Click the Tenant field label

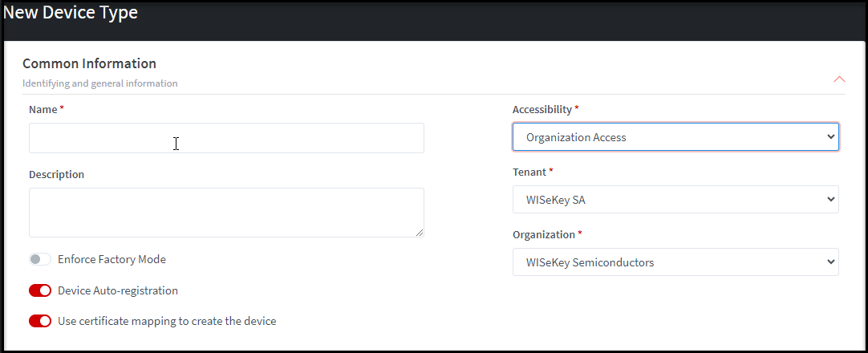(529, 172)
